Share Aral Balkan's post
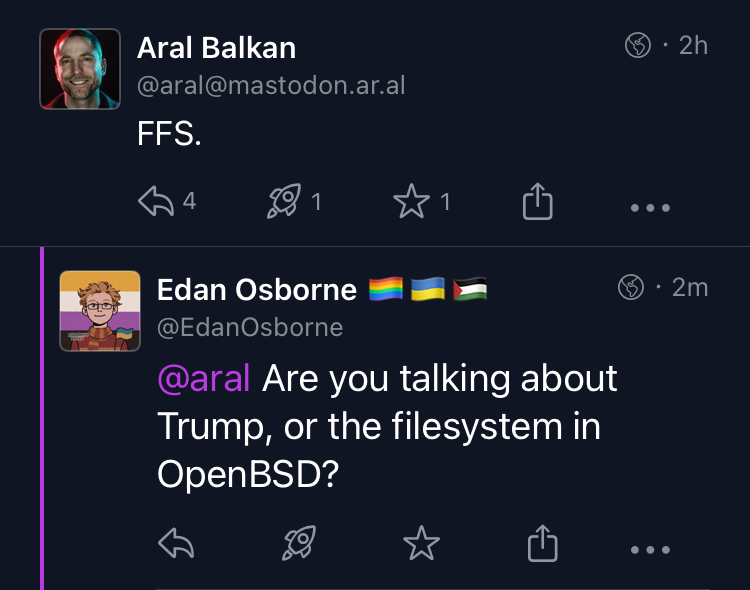The height and width of the screenshot is (590, 750). 538,203
